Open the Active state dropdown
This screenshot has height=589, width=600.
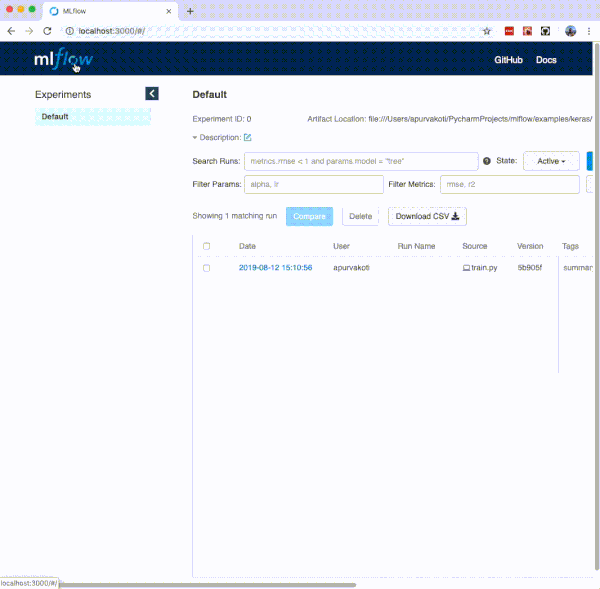(x=551, y=161)
